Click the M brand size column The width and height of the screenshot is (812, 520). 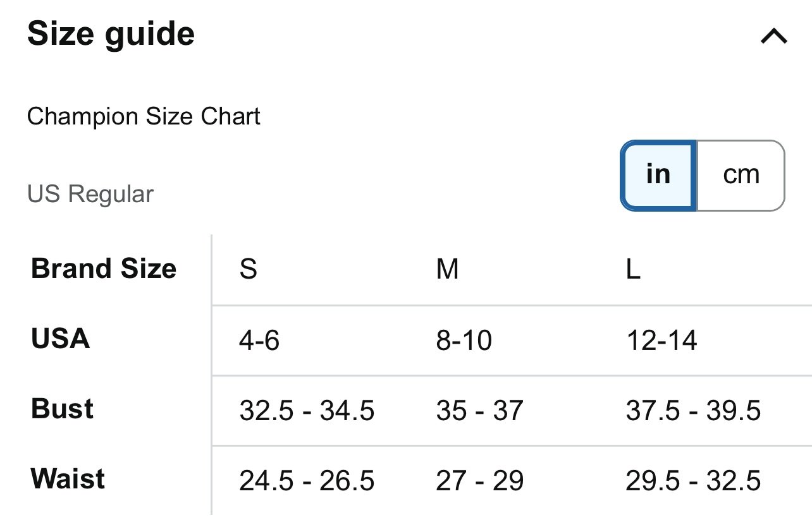click(447, 270)
